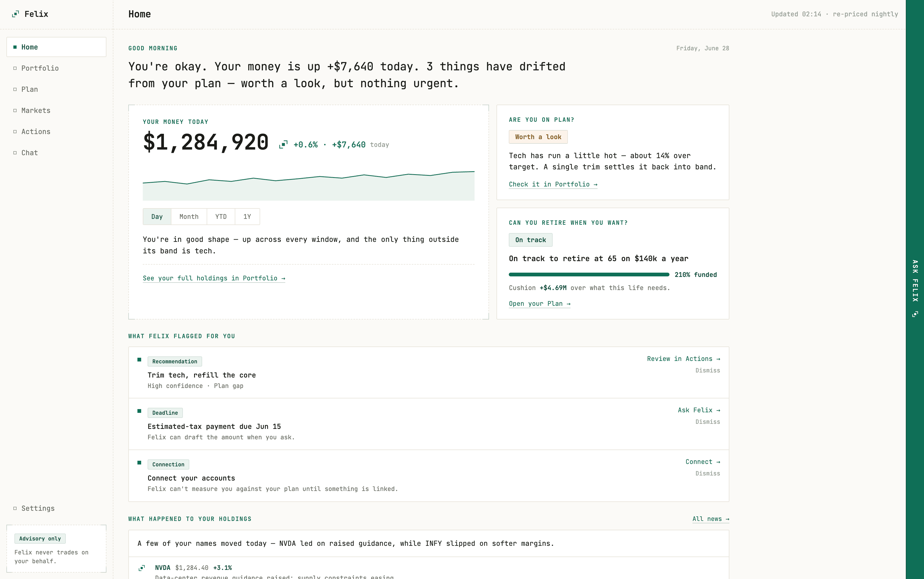924x579 pixels.
Task: Click the NVDA change '+3.1%'
Action: (222, 567)
